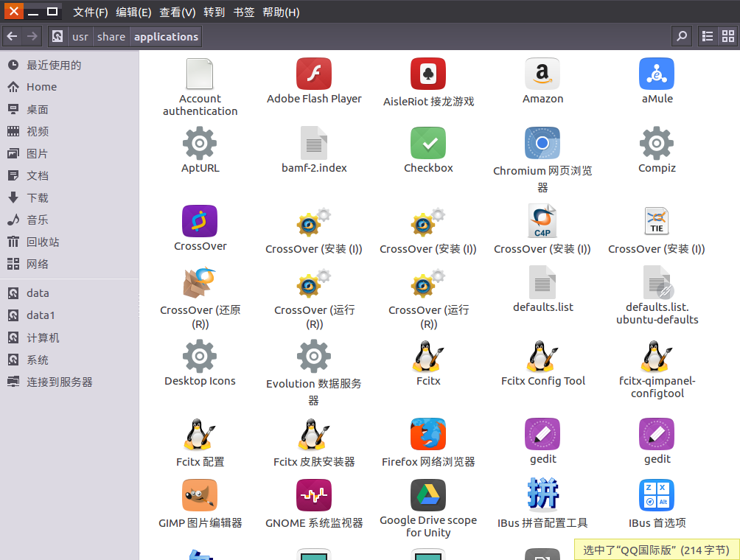The height and width of the screenshot is (560, 740).
Task: Select the Fcitx Config Tool icon
Action: coord(542,356)
